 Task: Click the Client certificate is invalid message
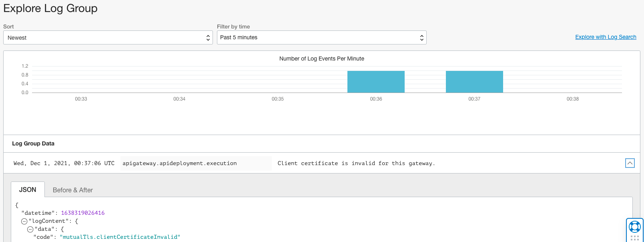point(356,163)
